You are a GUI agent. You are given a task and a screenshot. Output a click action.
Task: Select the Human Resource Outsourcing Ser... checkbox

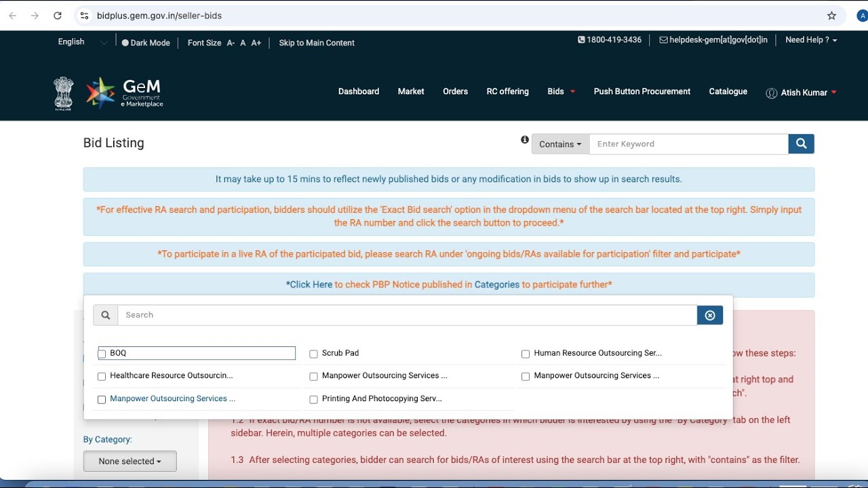point(526,354)
